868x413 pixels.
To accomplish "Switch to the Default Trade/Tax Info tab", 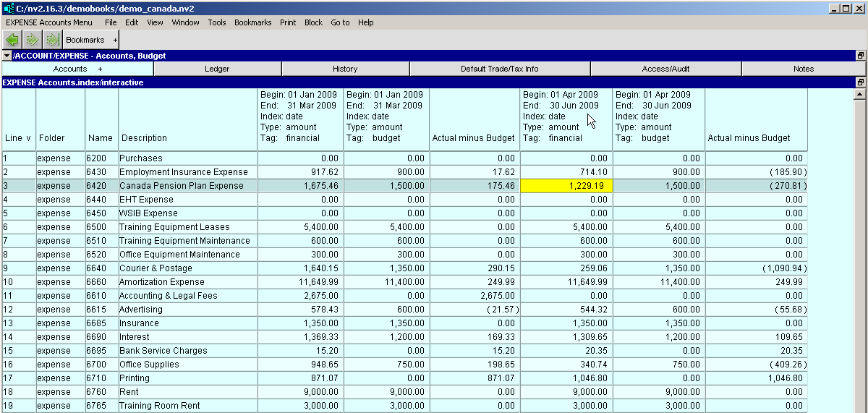I will point(500,69).
